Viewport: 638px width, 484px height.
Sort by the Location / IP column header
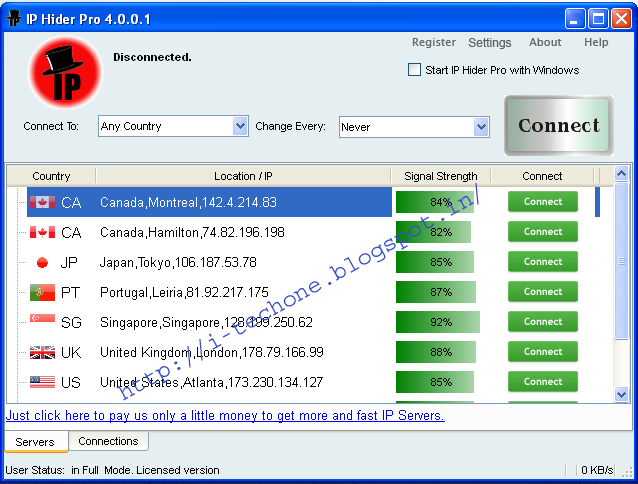point(243,176)
